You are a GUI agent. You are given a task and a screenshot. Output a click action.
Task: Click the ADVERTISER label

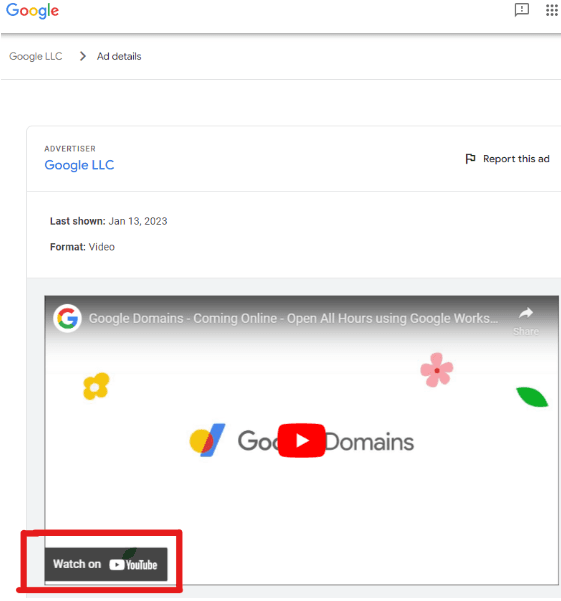[x=70, y=148]
